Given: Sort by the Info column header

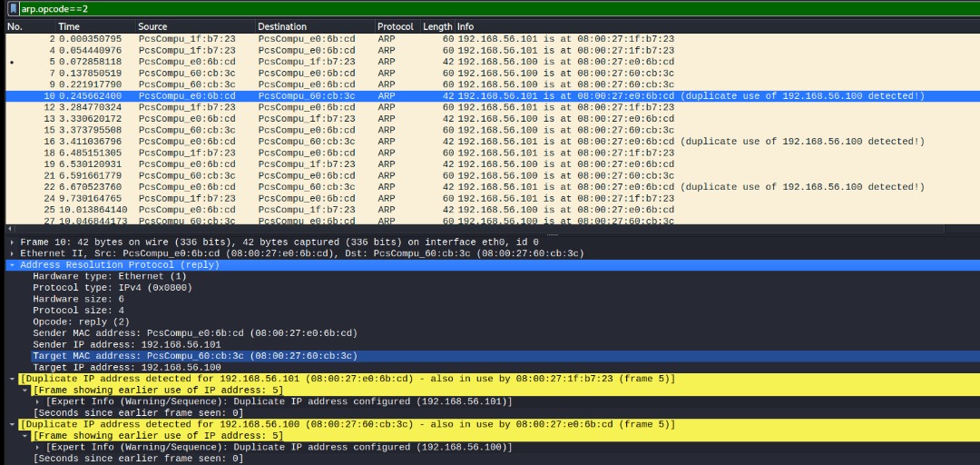Looking at the screenshot, I should click(x=717, y=27).
